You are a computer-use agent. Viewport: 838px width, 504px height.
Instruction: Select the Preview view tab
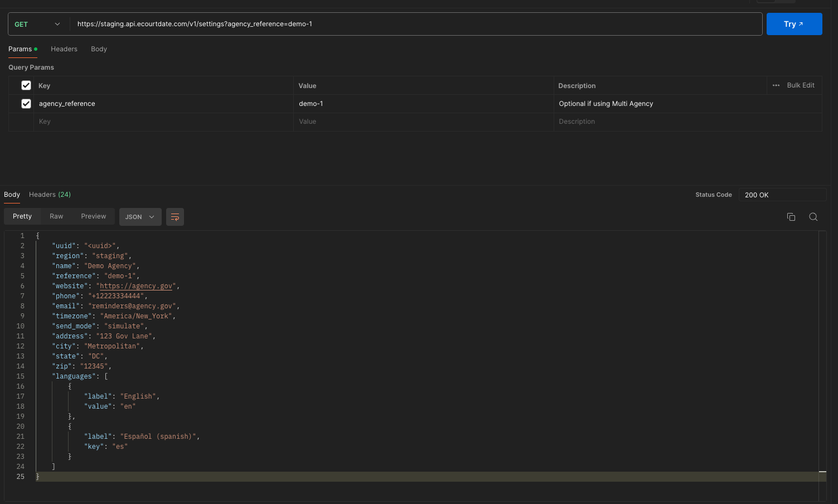(93, 216)
